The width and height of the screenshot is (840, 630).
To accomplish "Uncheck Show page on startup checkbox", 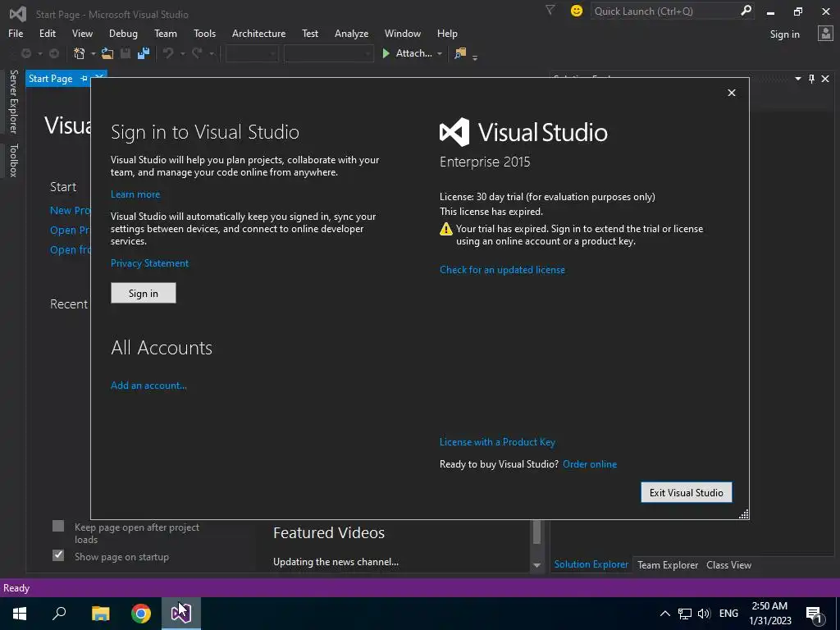I will pos(58,555).
